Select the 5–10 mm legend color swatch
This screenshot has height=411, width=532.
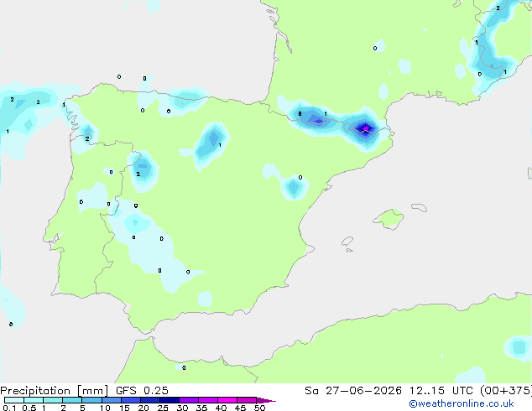pyautogui.click(x=91, y=400)
